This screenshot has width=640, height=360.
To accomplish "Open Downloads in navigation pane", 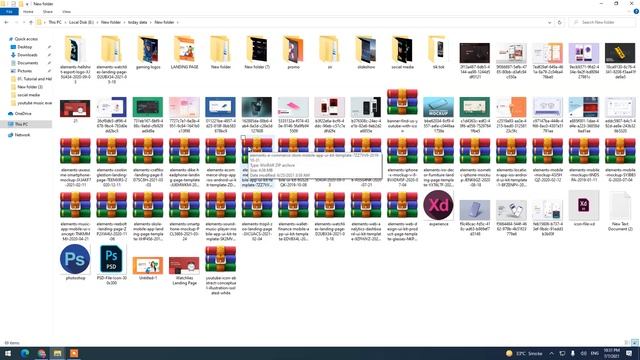I will [27, 55].
